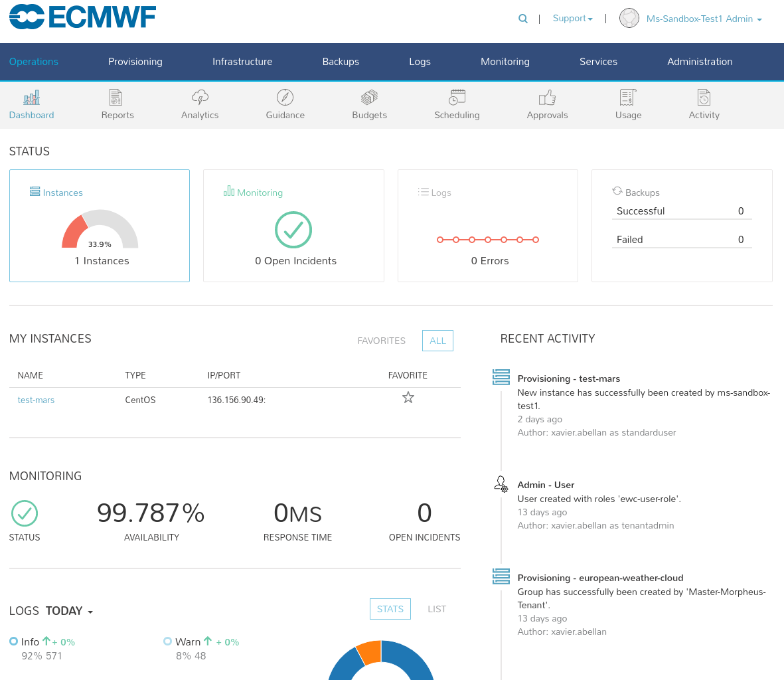Open the Usage receipt icon

click(x=628, y=98)
